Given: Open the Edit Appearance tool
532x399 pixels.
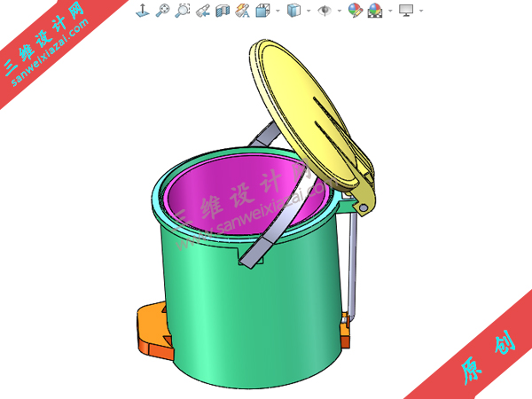Looking at the screenshot, I should (356, 11).
